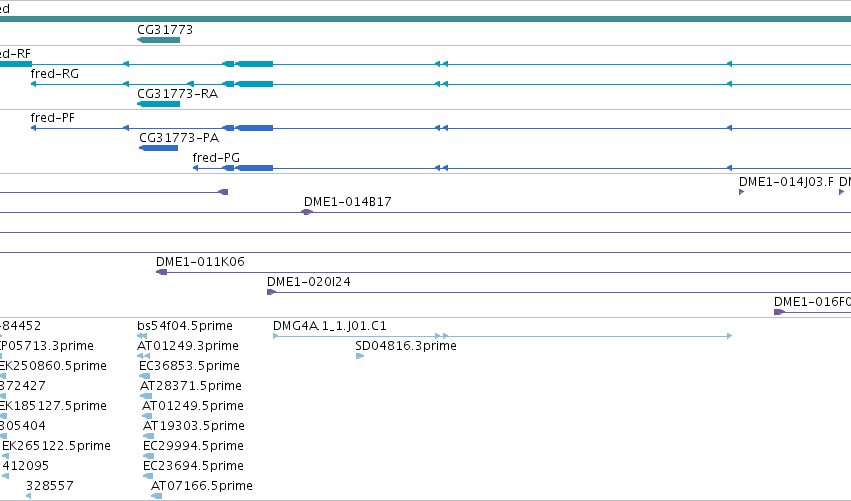
Task: Click the DME1-011K06 purple arrow glyph
Action: 162,271
